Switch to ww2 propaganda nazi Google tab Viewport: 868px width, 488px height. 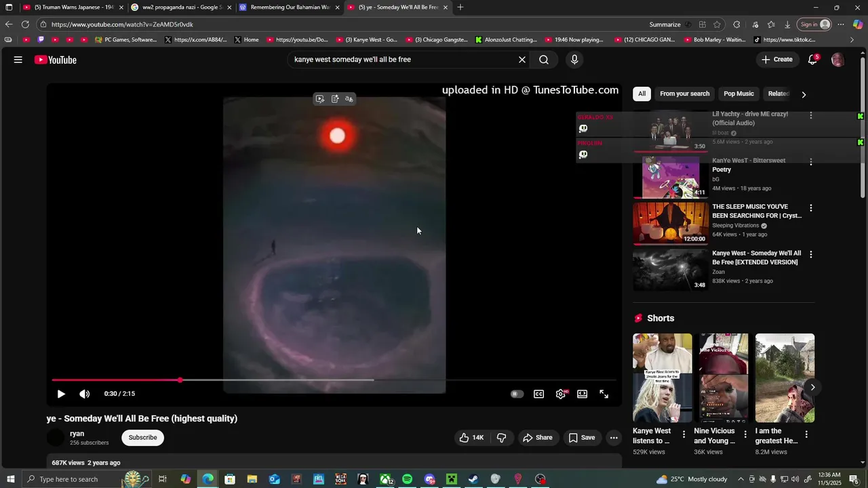[x=182, y=7]
